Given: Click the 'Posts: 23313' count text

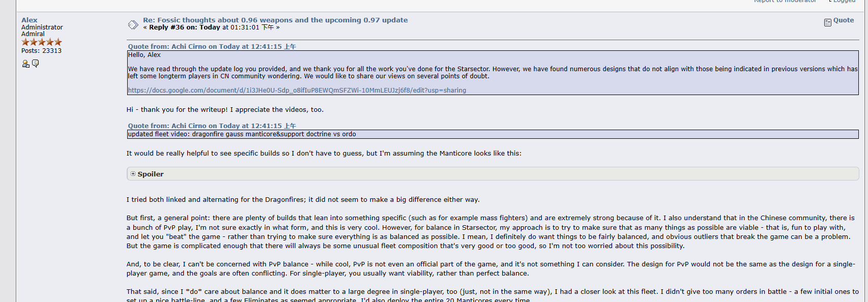Looking at the screenshot, I should (41, 51).
